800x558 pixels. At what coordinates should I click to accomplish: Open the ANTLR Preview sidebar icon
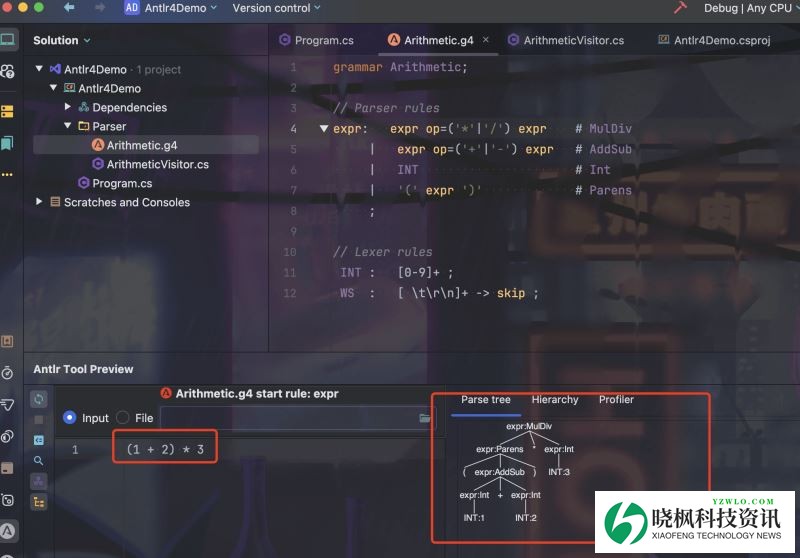click(7, 531)
